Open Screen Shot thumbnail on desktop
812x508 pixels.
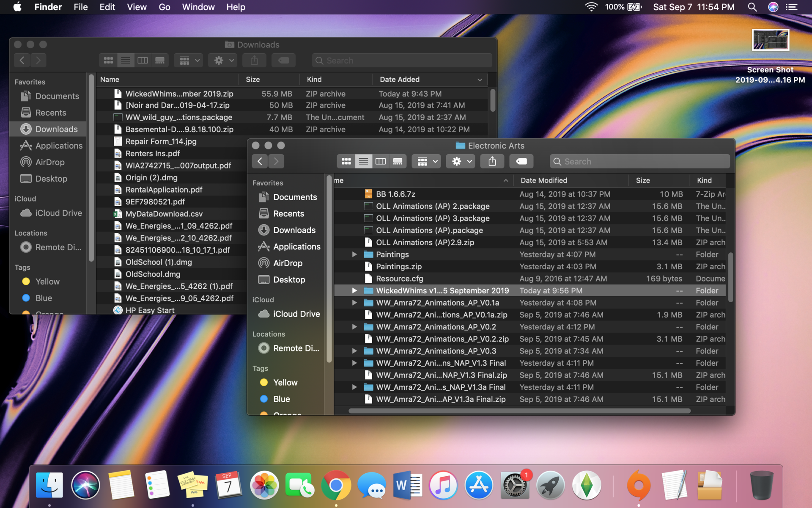[770, 41]
